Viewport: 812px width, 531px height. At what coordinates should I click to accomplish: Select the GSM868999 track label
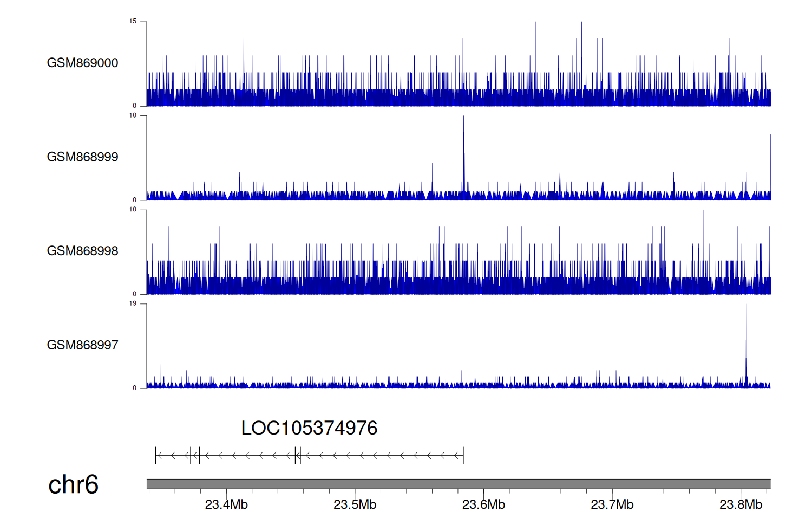[x=82, y=157]
